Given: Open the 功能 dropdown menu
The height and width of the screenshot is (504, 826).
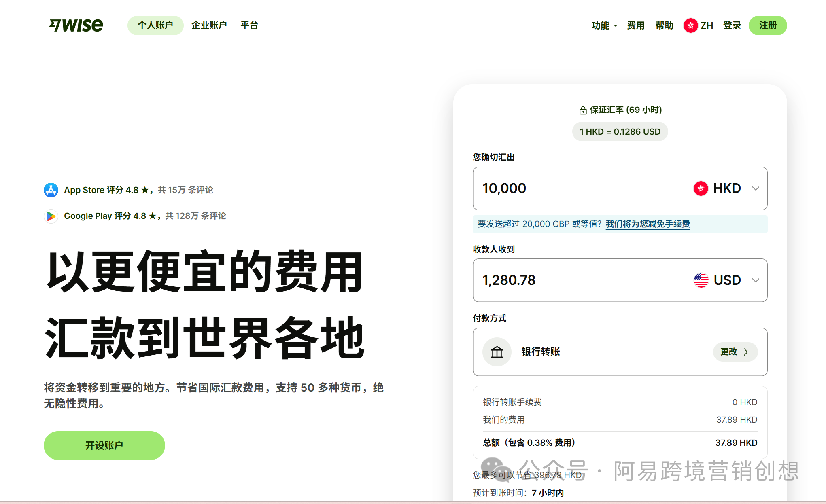Looking at the screenshot, I should [604, 25].
